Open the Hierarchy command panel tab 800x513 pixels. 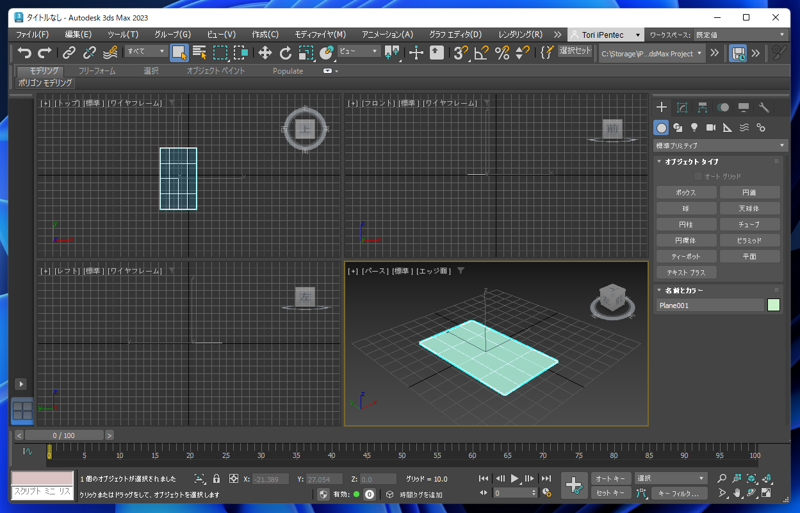703,107
